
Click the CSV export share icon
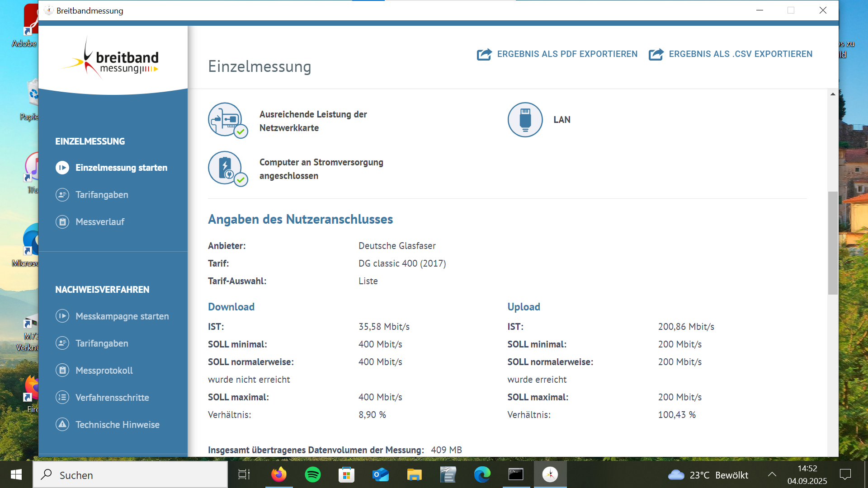tap(656, 54)
